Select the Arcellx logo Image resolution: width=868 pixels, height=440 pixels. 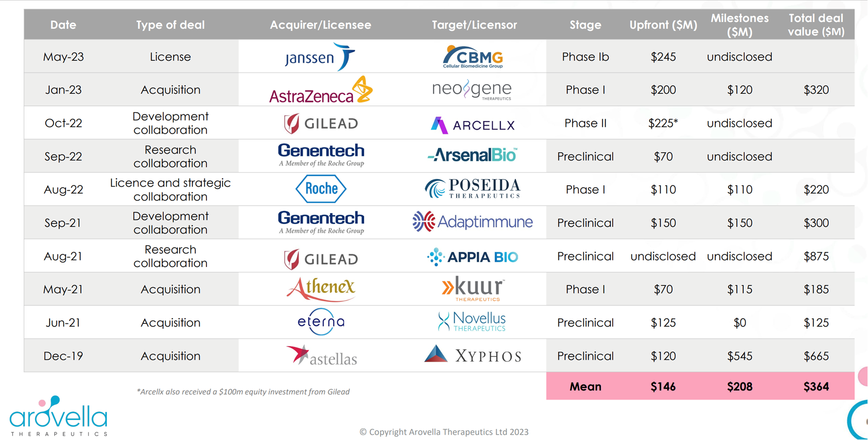coord(472,125)
